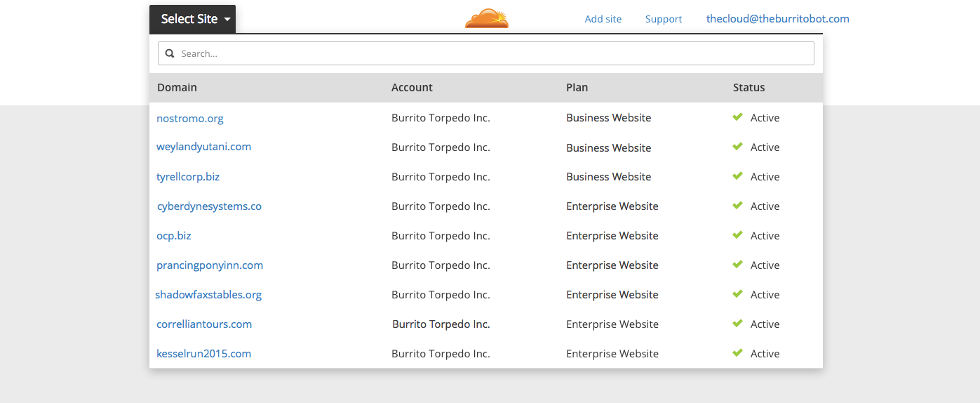The height and width of the screenshot is (403, 980).
Task: Click the green checkmark in kesselrun2015.com row
Action: 737,353
